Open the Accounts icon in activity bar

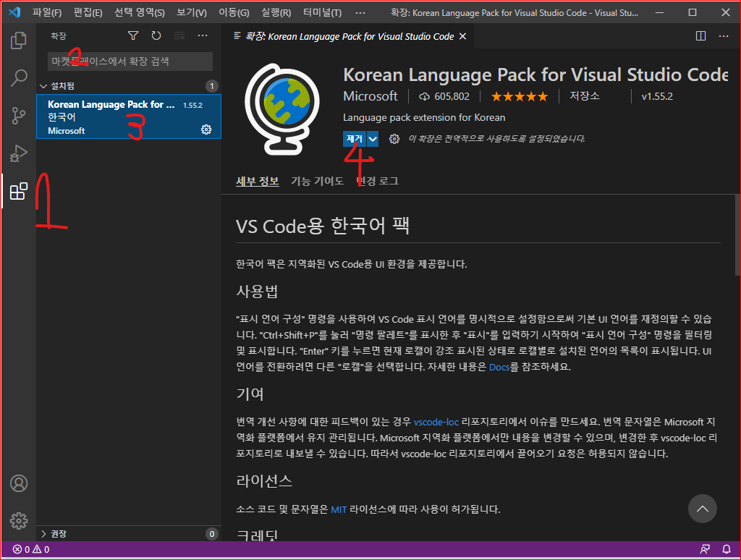18,483
